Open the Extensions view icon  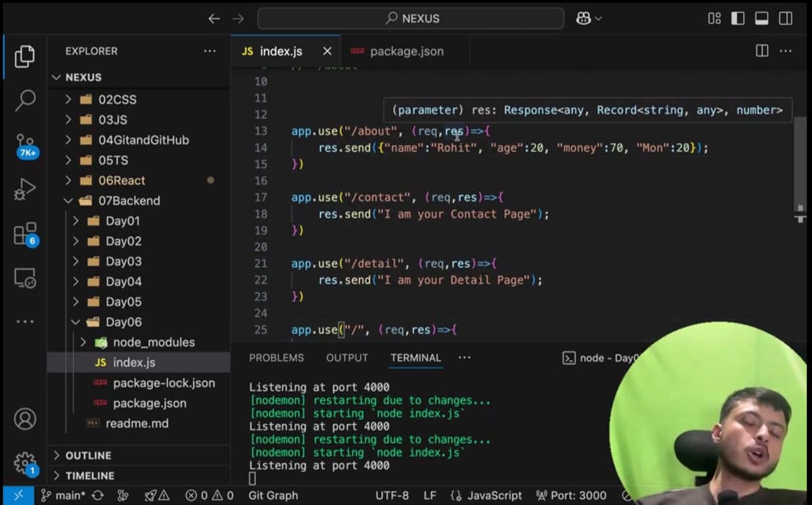pyautogui.click(x=26, y=234)
